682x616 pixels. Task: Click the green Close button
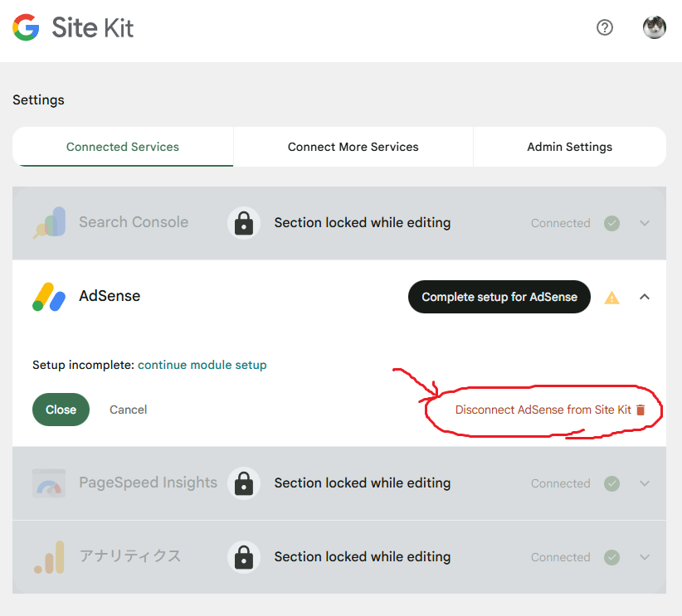pyautogui.click(x=61, y=410)
